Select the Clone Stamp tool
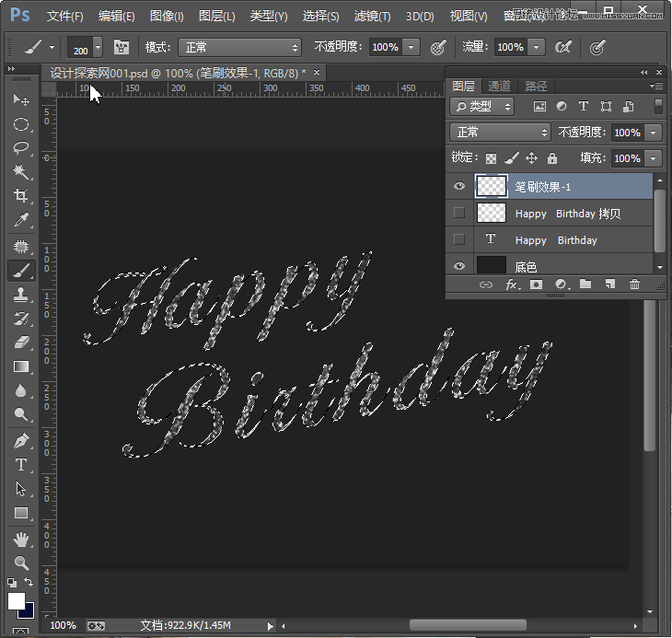672x638 pixels. point(20,295)
